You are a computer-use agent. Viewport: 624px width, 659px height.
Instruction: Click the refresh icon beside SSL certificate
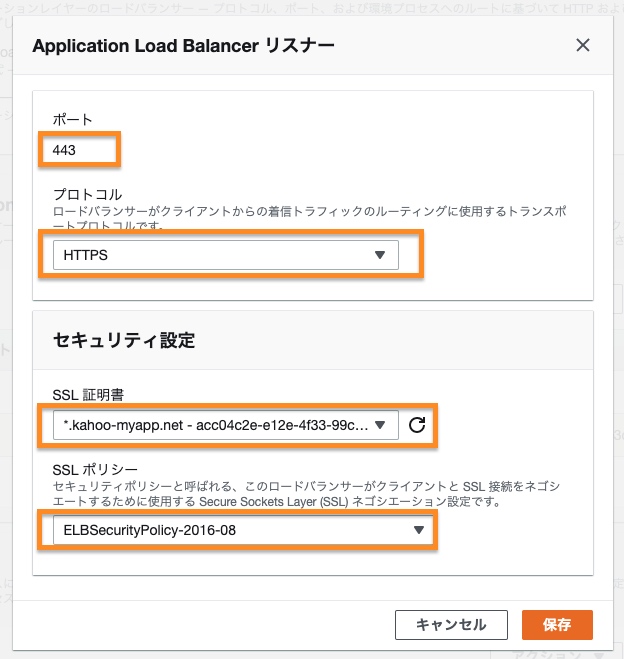coord(418,425)
